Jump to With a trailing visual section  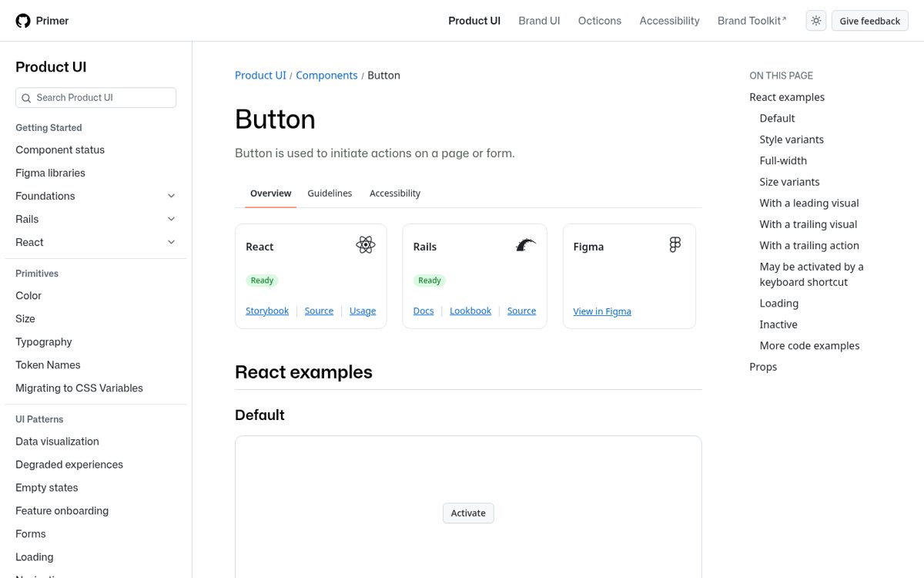808,224
